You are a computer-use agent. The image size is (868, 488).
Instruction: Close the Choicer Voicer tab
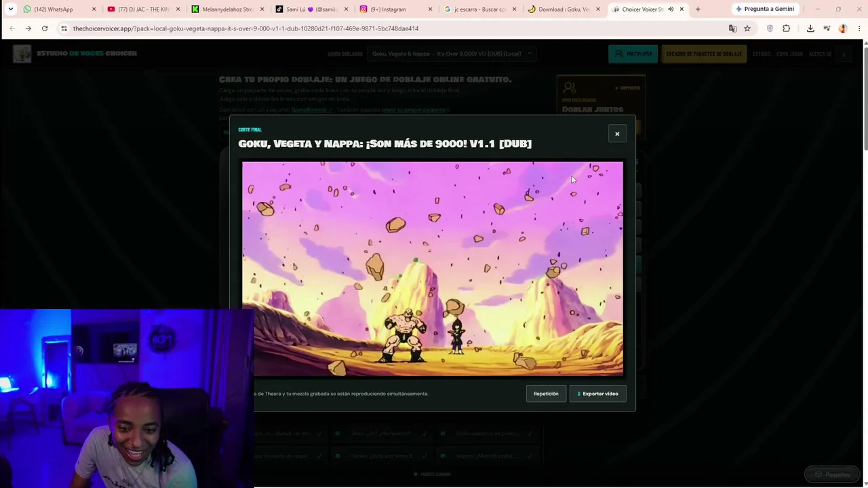(681, 9)
